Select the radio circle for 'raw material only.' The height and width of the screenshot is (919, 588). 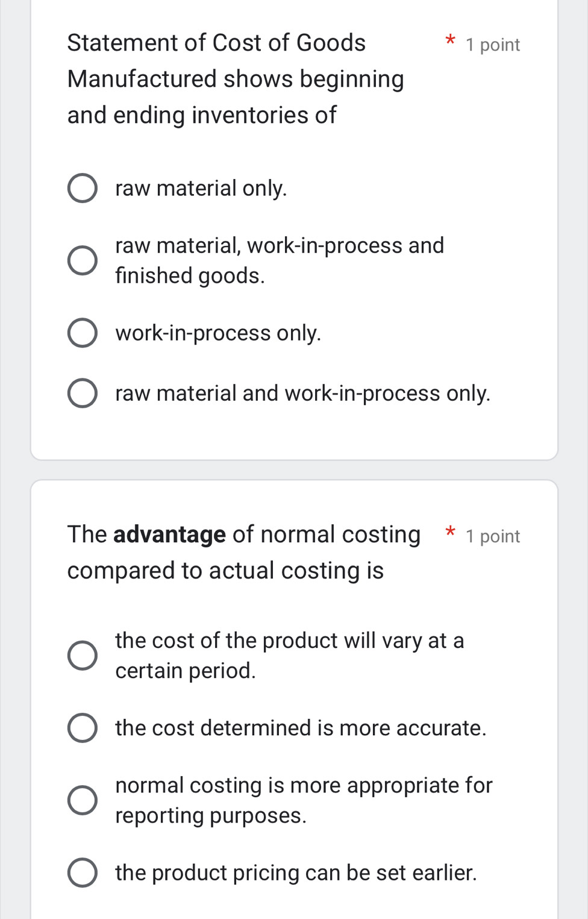tap(82, 189)
